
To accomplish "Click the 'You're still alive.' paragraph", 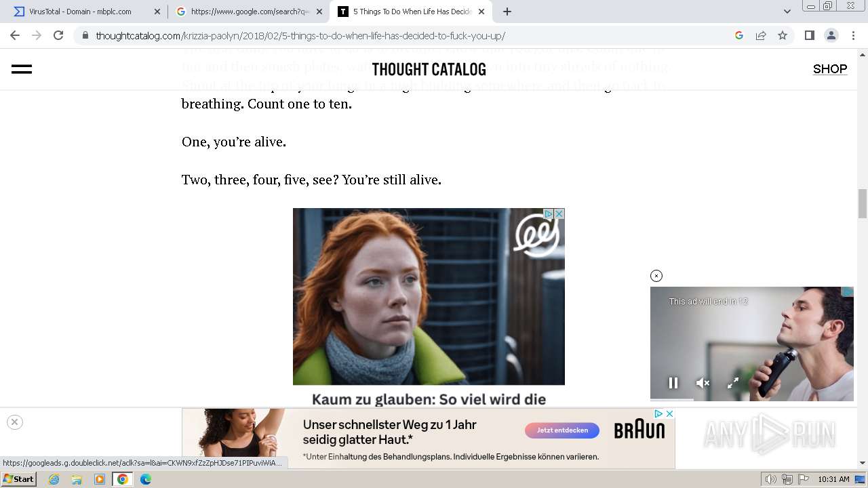I will 311,180.
